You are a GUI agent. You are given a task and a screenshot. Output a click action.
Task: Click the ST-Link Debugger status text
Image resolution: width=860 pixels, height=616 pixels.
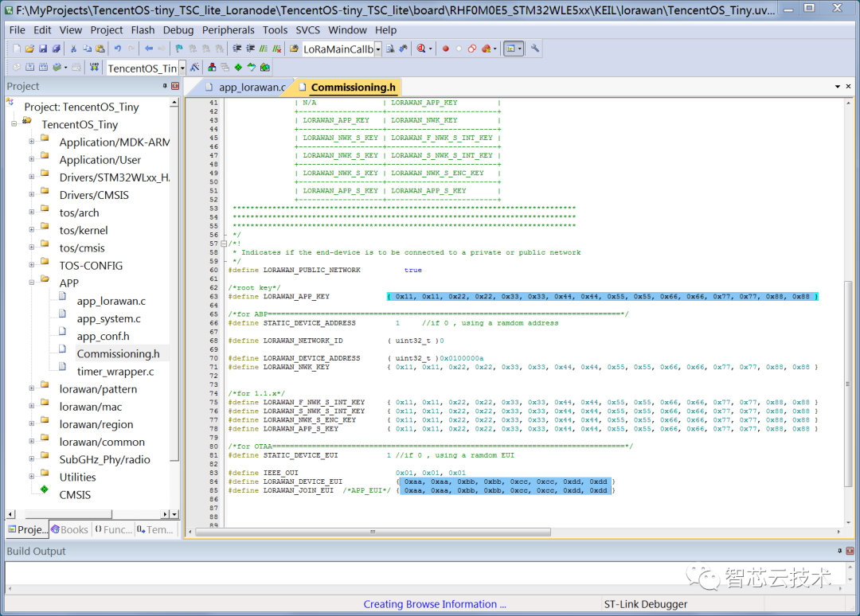click(646, 604)
